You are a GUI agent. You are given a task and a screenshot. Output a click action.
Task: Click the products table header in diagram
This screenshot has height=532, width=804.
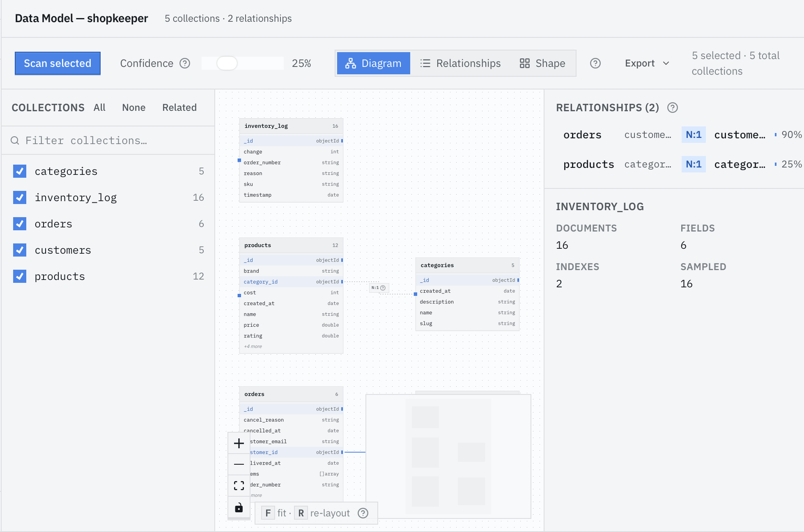click(291, 245)
